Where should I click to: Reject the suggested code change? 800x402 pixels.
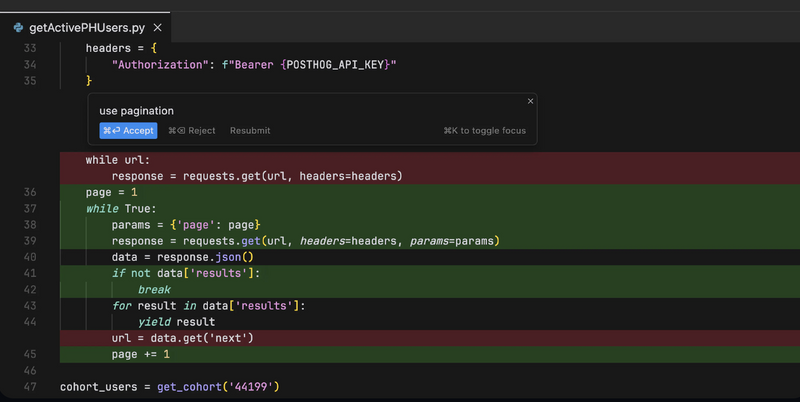(192, 131)
